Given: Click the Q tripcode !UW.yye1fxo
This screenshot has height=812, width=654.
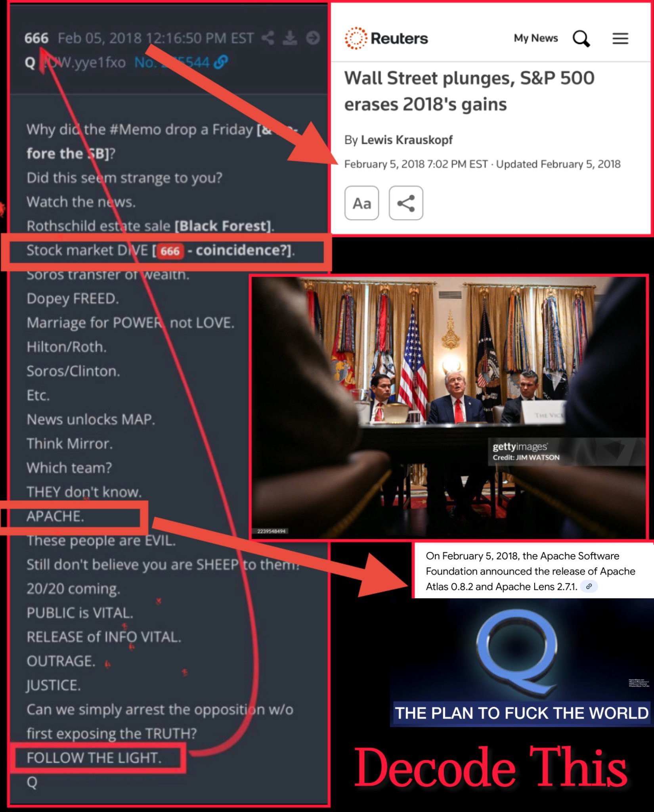Looking at the screenshot, I should coord(84,62).
